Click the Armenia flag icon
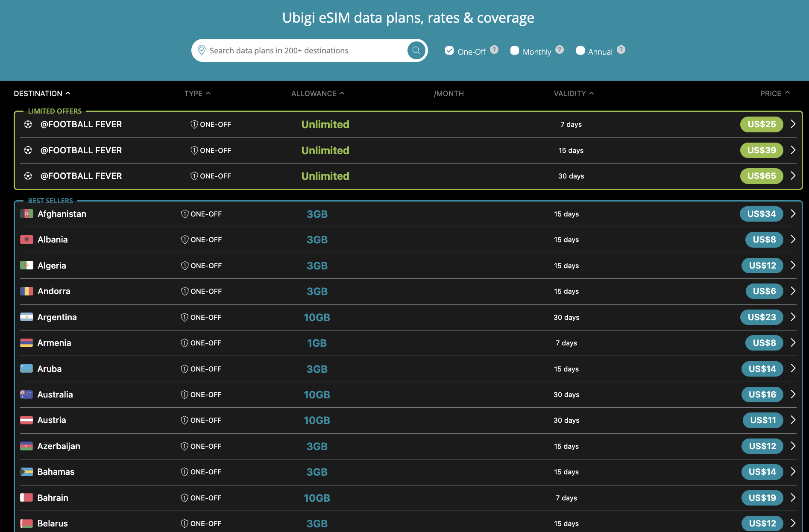Viewport: 809px width, 532px height. tap(26, 343)
